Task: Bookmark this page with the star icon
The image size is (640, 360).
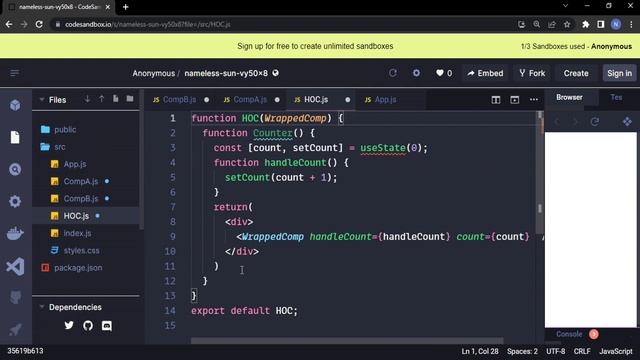Action: click(x=567, y=24)
